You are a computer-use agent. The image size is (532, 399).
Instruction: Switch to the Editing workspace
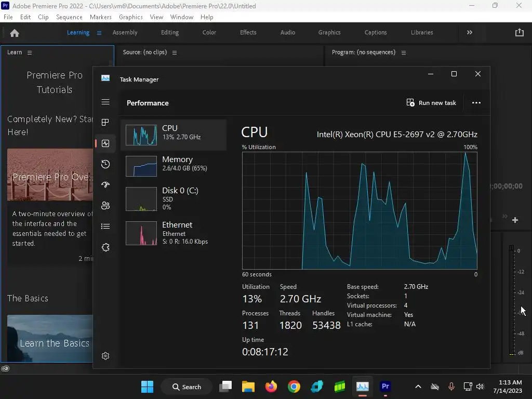[x=170, y=33]
